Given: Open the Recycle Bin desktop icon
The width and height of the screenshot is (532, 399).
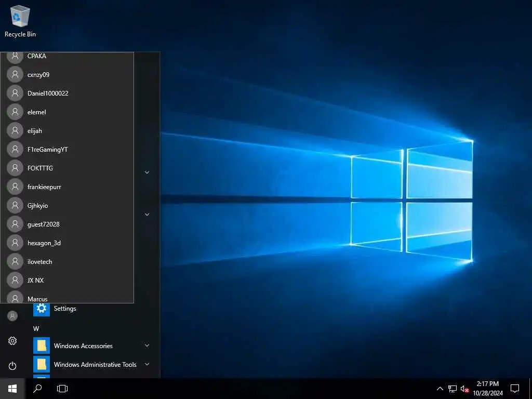Looking at the screenshot, I should 20,21.
